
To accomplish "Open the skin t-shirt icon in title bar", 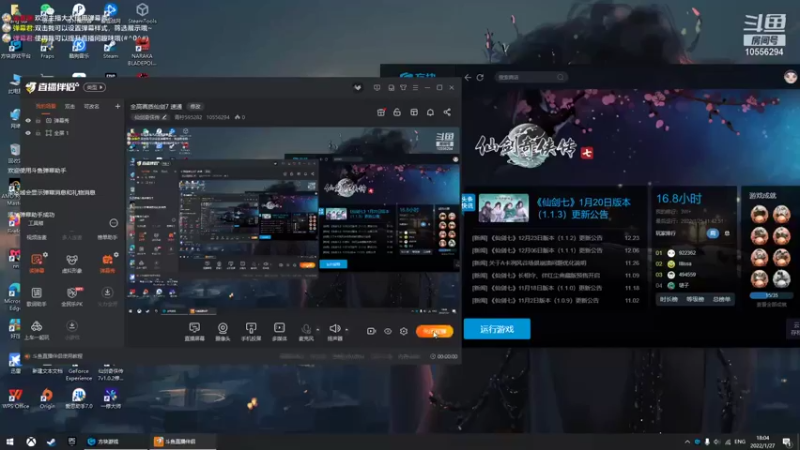I will (403, 88).
